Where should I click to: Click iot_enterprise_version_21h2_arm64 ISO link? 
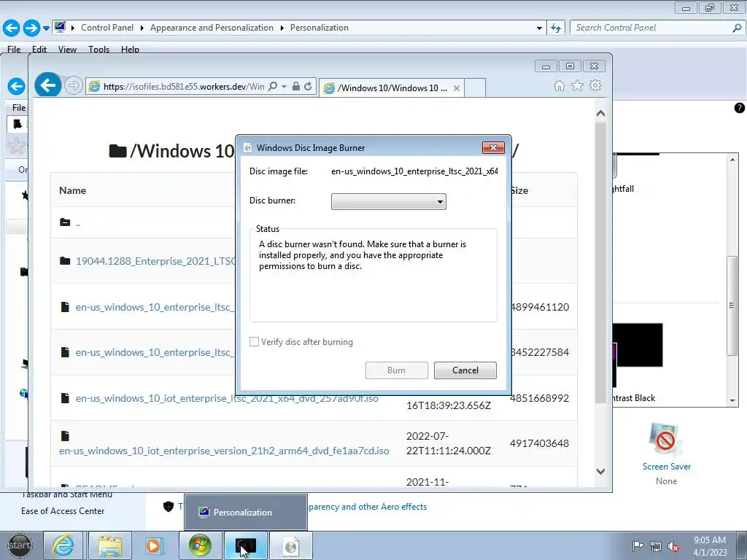coord(224,451)
